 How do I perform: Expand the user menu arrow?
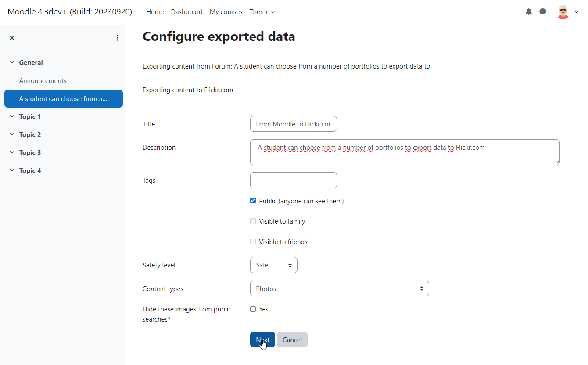pos(577,12)
